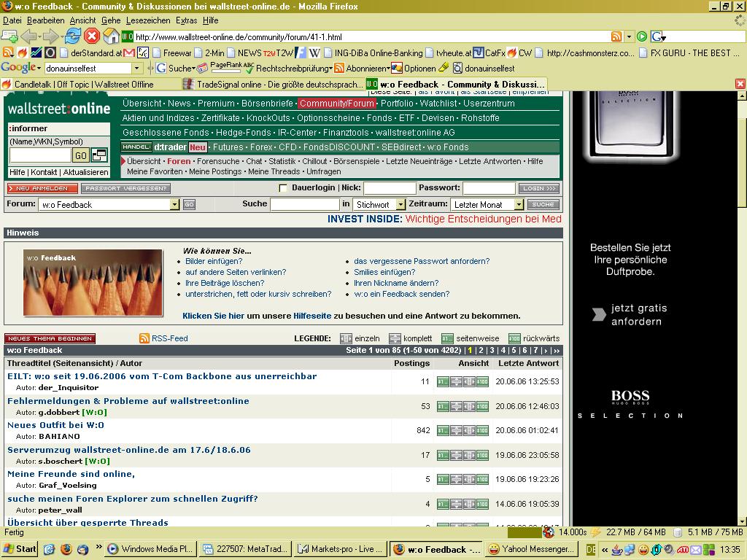The image size is (747, 560).
Task: Open the Wikipedia bookmark icon
Action: point(315,52)
